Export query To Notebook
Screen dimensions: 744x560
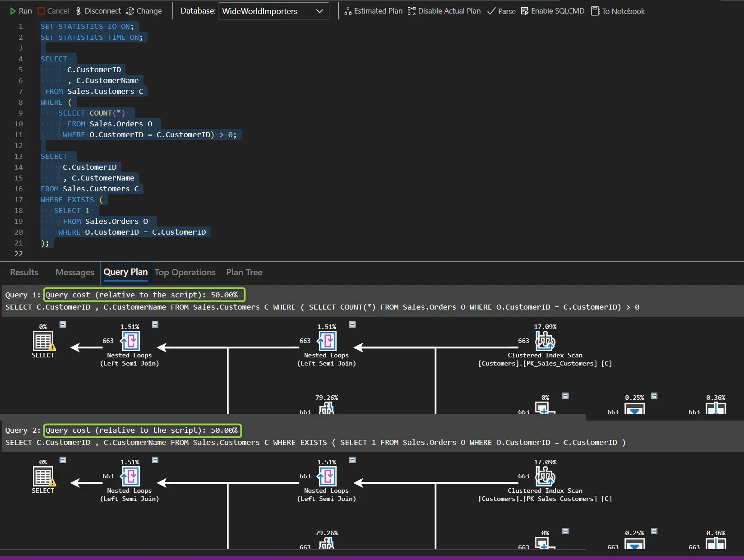[618, 11]
